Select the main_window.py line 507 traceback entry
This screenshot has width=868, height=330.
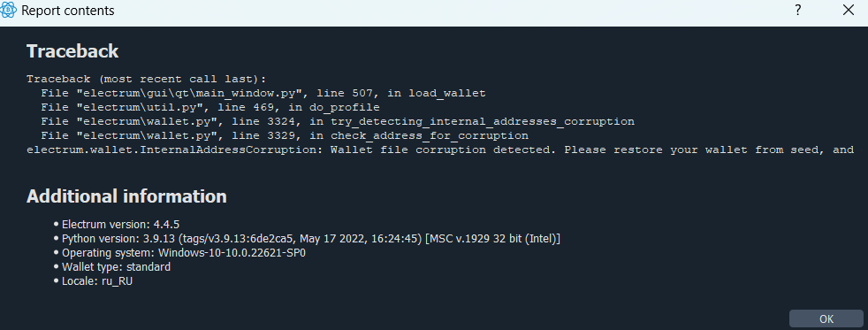pos(263,94)
